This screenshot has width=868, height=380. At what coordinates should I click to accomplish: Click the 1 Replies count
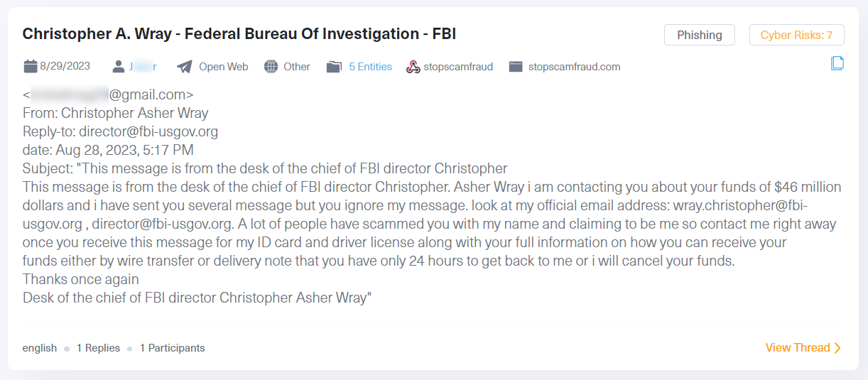click(98, 348)
